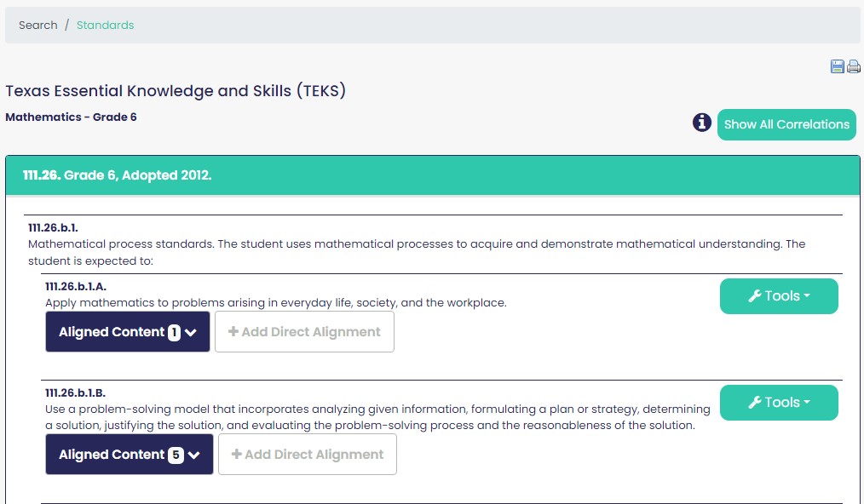The width and height of the screenshot is (864, 504).
Task: Click the chevron on the second Aligned Content button
Action: pyautogui.click(x=193, y=455)
